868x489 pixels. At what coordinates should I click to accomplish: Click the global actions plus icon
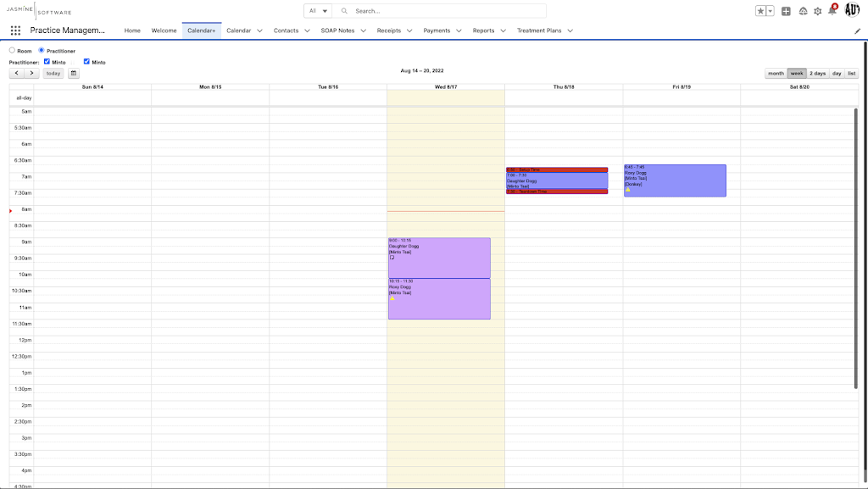pyautogui.click(x=786, y=11)
